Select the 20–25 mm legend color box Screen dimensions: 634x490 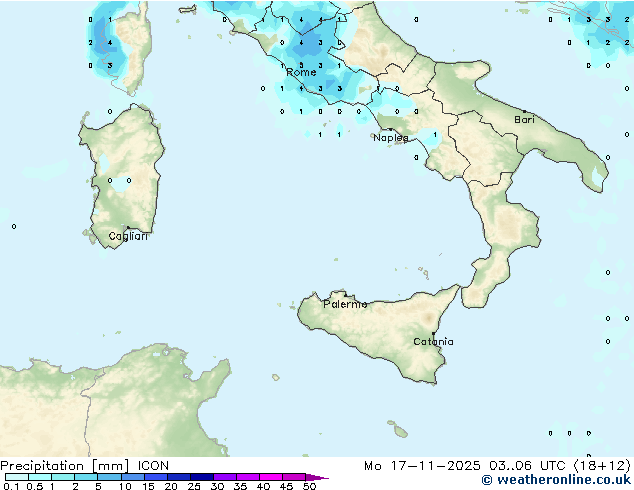(x=178, y=477)
